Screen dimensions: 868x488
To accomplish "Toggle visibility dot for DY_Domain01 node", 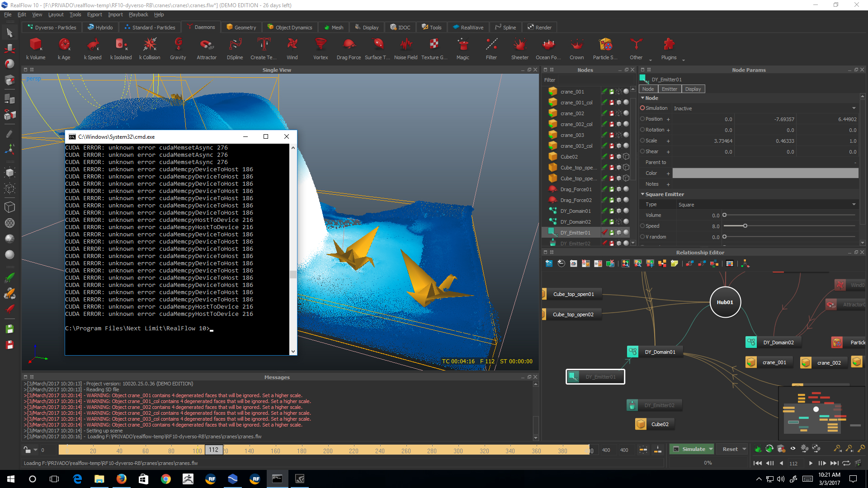I will pos(626,211).
